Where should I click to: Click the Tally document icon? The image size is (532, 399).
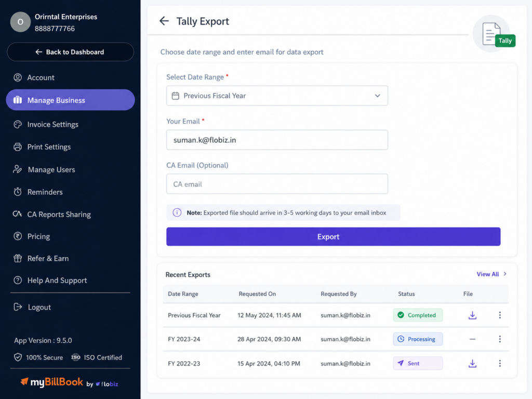pyautogui.click(x=495, y=34)
